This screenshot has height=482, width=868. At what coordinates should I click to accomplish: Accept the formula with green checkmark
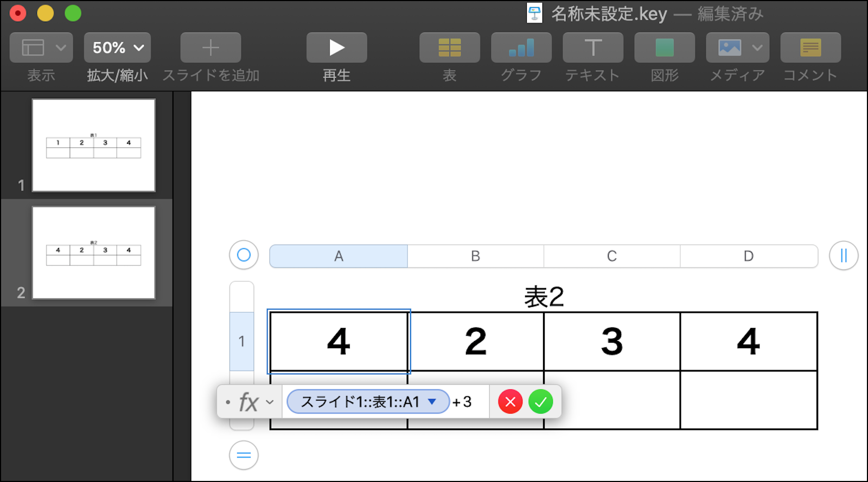[540, 402]
